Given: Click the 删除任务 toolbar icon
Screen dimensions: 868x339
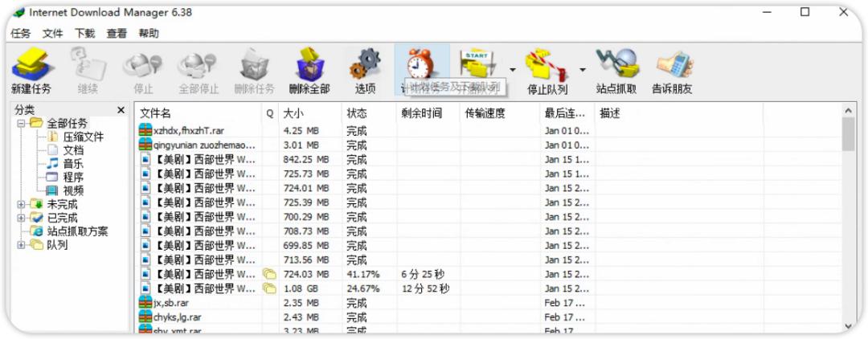Looking at the screenshot, I should [254, 65].
